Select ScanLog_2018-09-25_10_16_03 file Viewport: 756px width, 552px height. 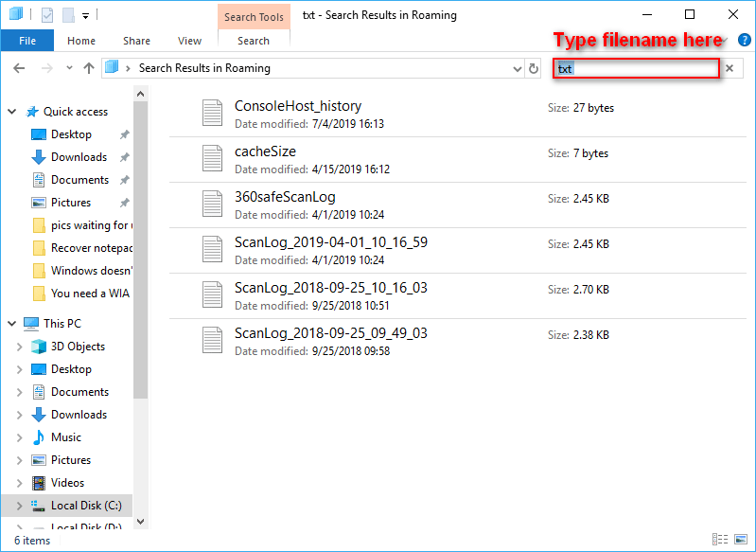tap(330, 288)
